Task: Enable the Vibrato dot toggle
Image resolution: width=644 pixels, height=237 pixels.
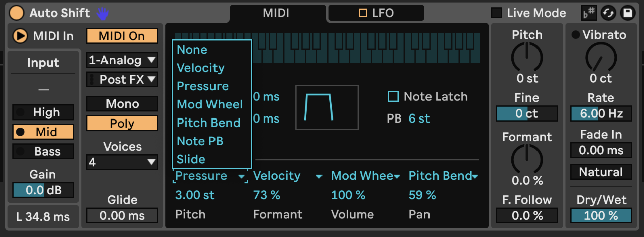Action: click(x=576, y=35)
